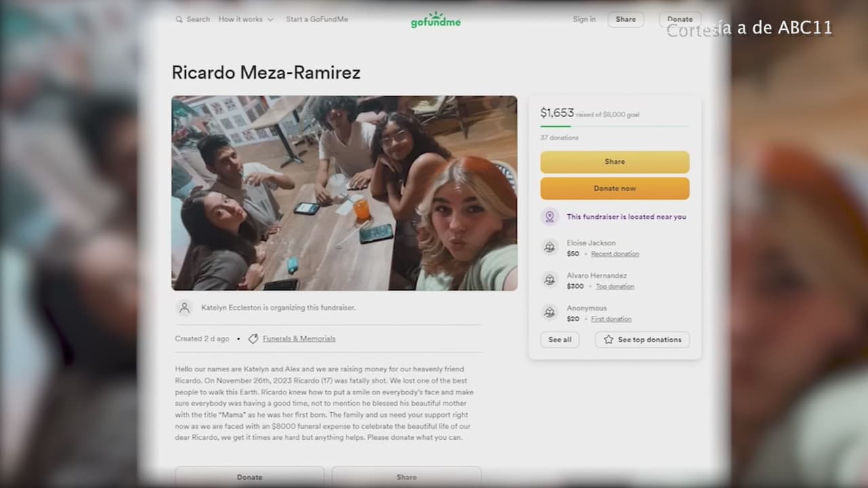
Task: Click Eloise Jackson's donor icon
Action: tap(550, 247)
